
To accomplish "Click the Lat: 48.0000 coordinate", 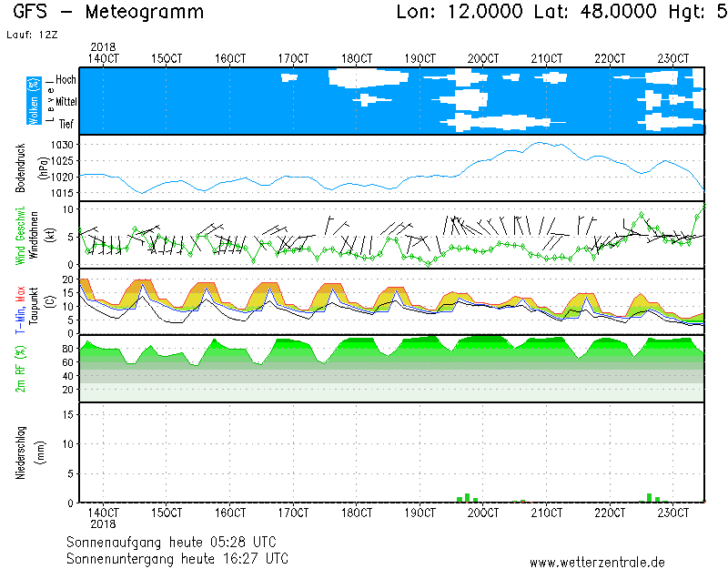I will click(579, 13).
